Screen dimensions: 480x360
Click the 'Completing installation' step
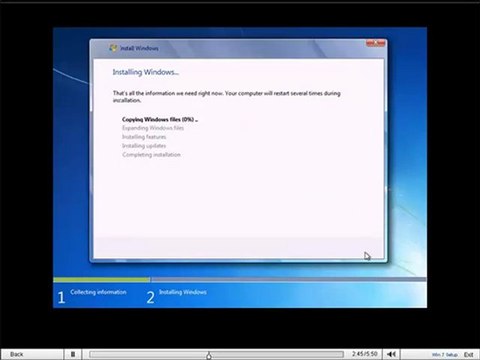[x=151, y=155]
